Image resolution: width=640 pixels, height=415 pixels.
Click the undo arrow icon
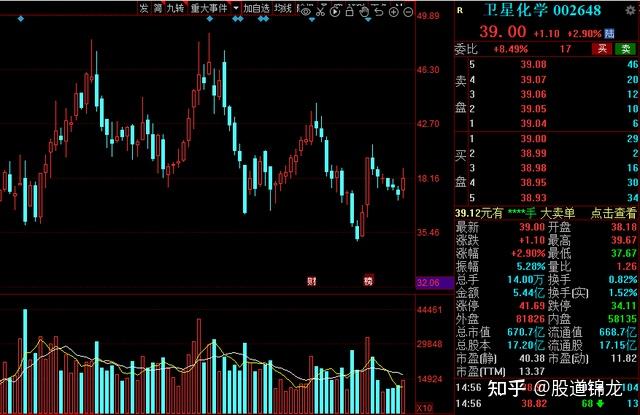click(379, 11)
